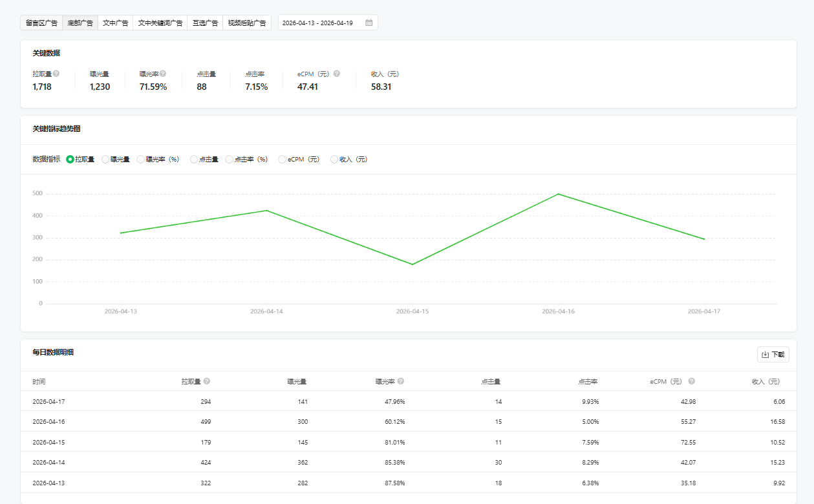
Task: Click the download icon in 下载 button
Action: (766, 355)
